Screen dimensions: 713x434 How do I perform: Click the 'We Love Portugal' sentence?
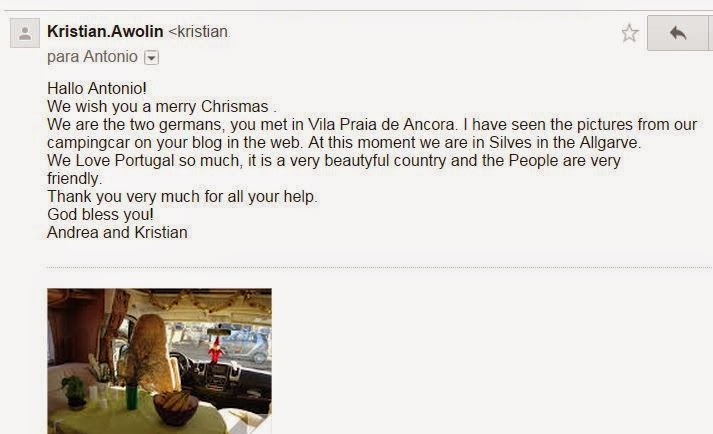[334, 161]
